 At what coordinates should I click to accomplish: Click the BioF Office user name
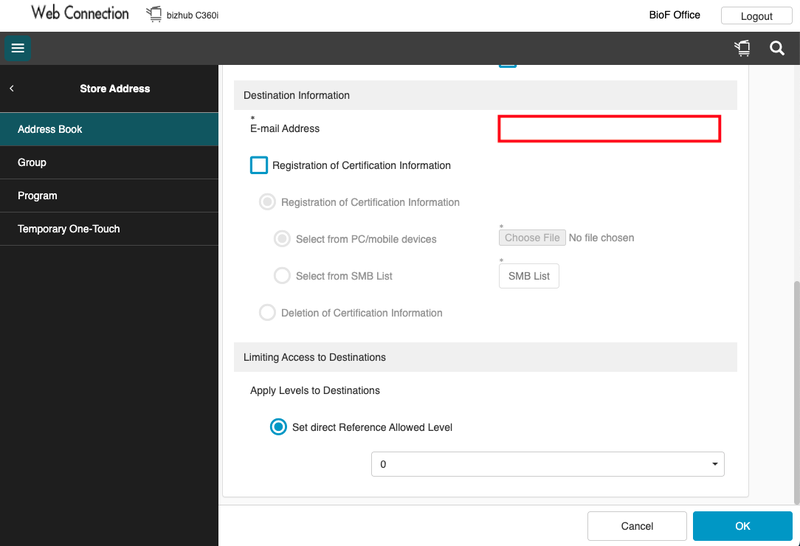pyautogui.click(x=674, y=15)
